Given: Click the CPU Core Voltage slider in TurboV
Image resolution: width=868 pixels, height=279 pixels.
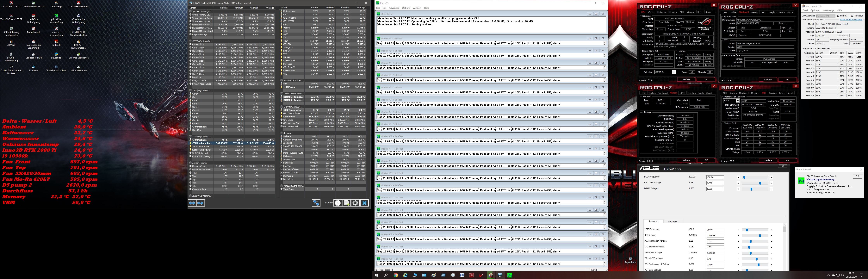Looking at the screenshot, I should 755,183.
